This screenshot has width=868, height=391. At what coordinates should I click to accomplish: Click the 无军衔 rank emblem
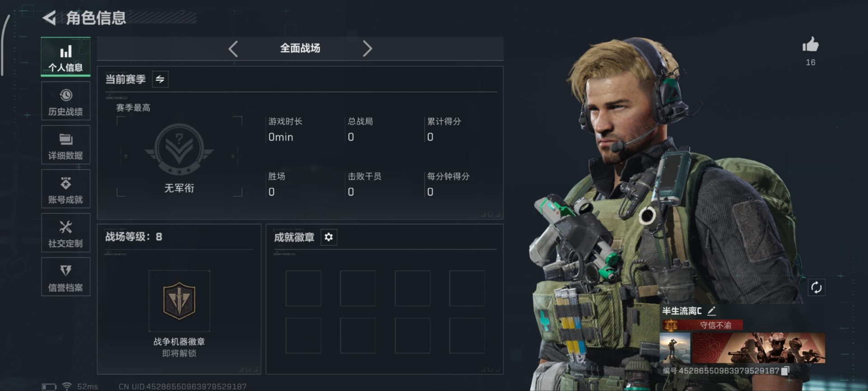179,150
